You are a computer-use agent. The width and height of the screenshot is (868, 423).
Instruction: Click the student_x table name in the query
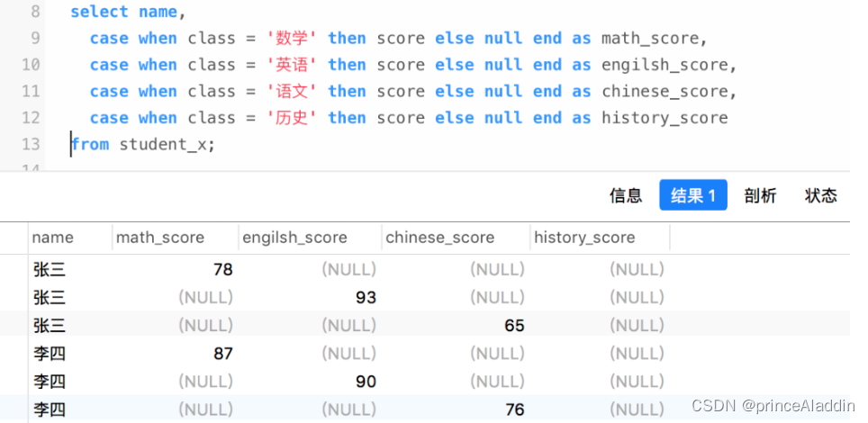tap(162, 145)
